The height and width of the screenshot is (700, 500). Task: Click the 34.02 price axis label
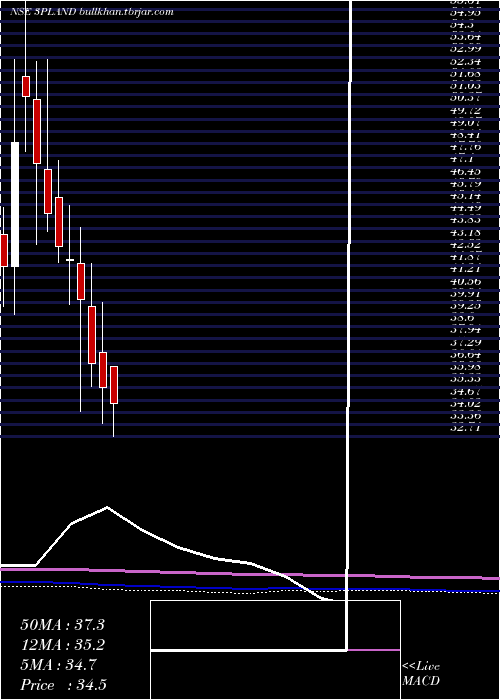464,404
